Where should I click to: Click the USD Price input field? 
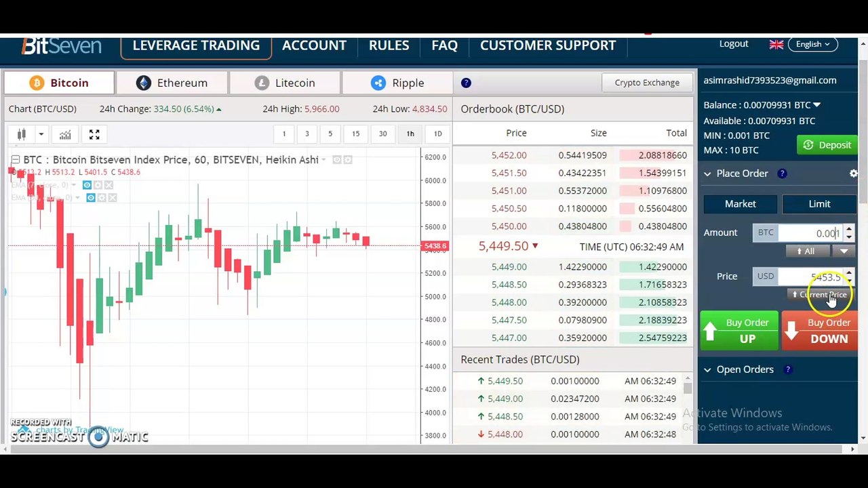[810, 277]
